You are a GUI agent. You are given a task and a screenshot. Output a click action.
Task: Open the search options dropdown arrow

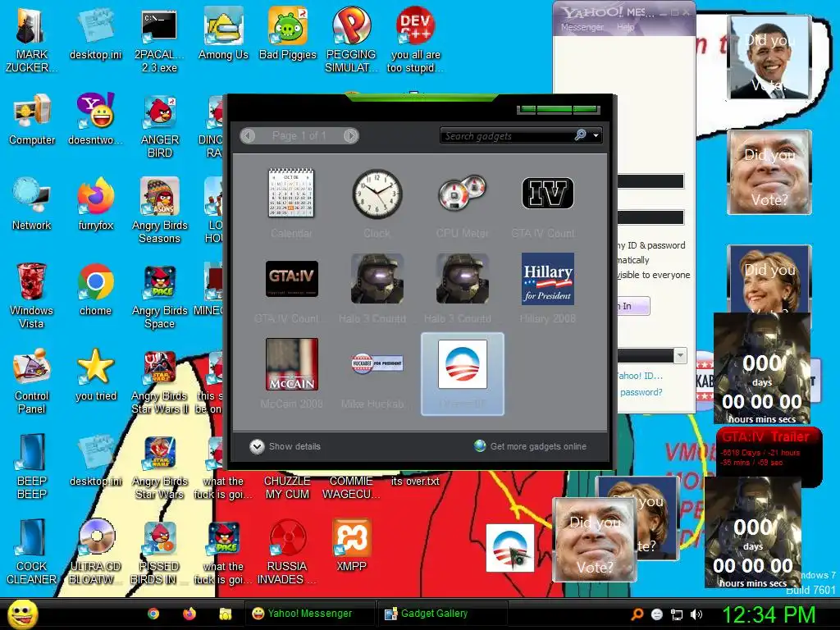point(596,135)
